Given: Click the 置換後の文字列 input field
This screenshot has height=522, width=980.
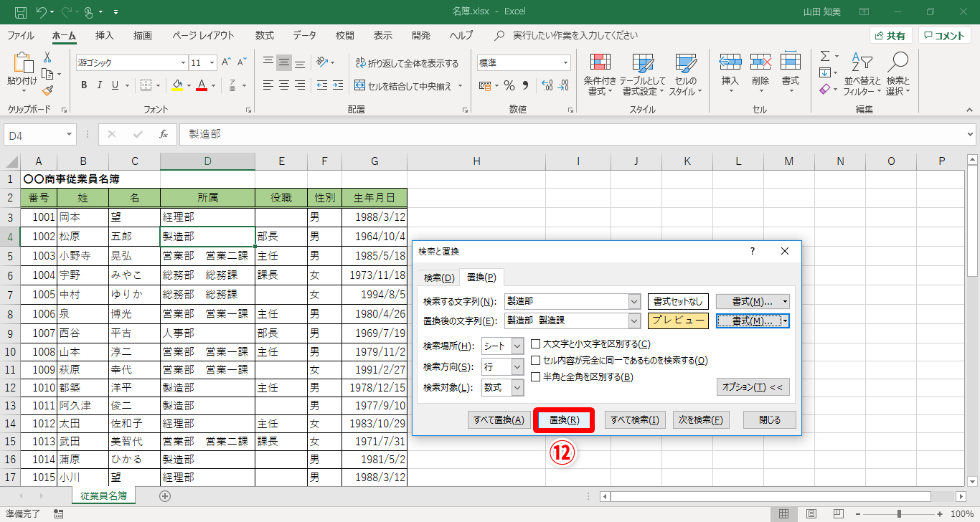Looking at the screenshot, I should pyautogui.click(x=566, y=321).
